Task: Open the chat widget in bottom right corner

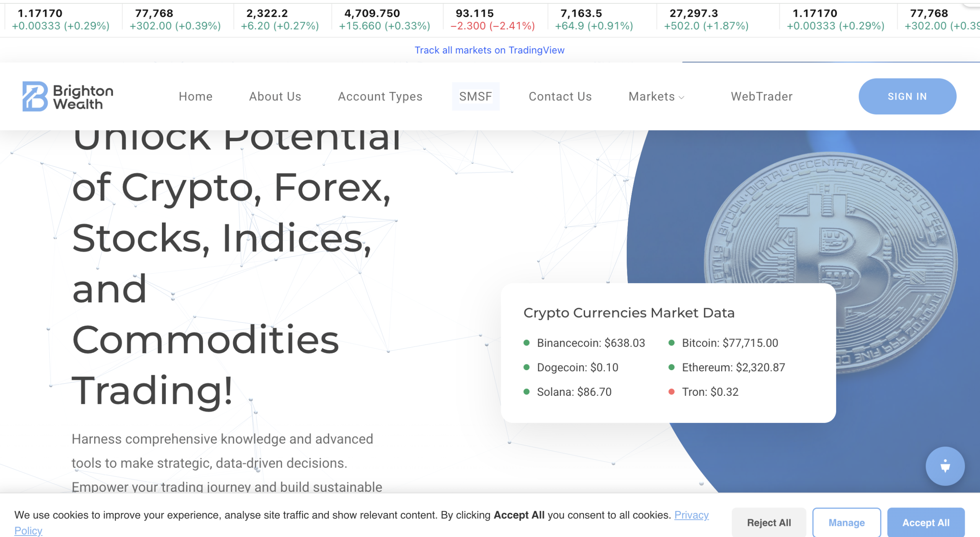Action: tap(945, 466)
